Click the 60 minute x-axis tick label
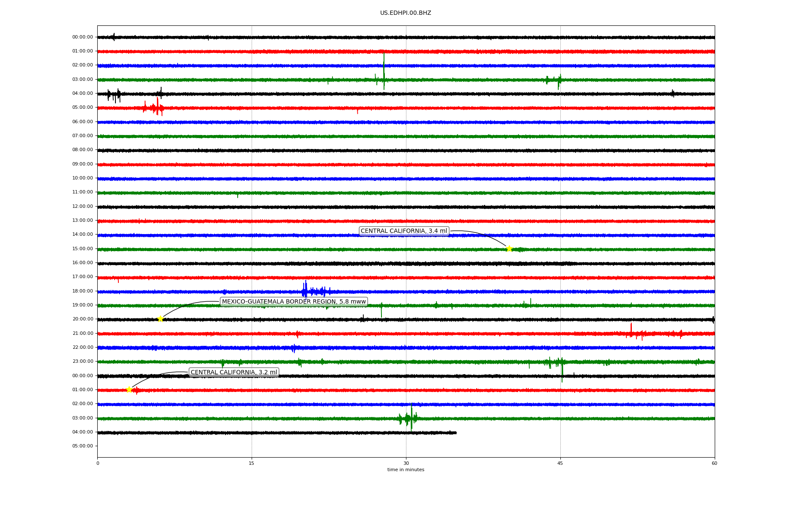Viewport: 812px width, 508px height. [714, 463]
